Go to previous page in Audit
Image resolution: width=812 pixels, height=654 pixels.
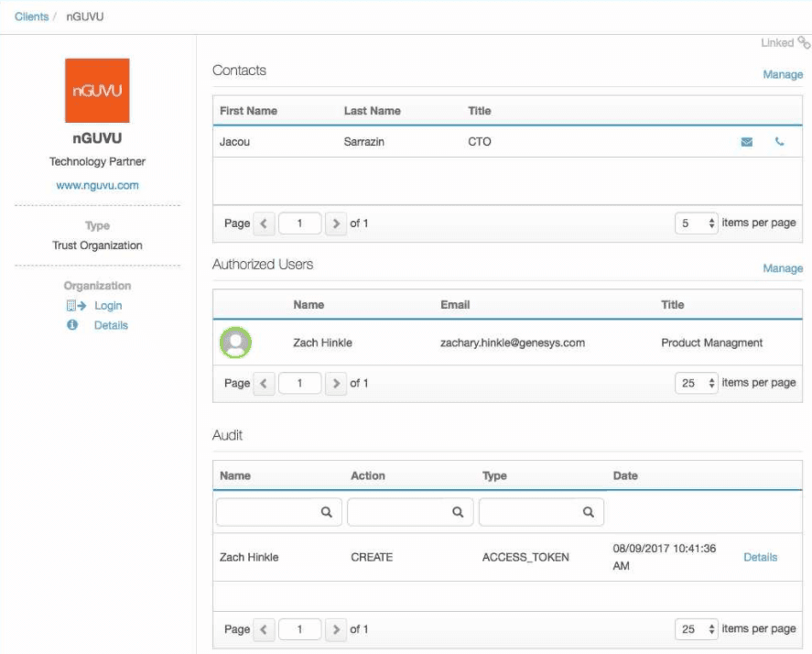(x=264, y=629)
